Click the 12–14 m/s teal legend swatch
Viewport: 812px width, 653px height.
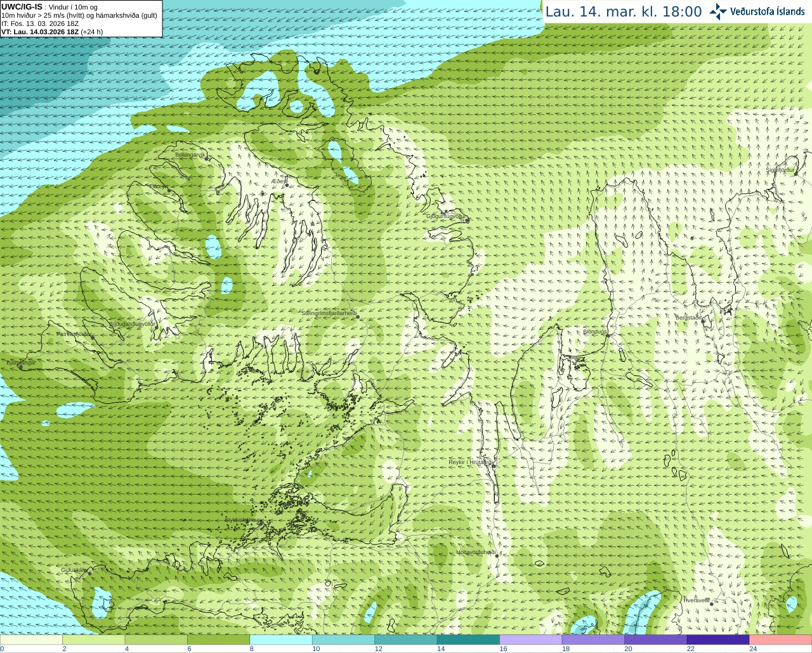click(x=406, y=640)
